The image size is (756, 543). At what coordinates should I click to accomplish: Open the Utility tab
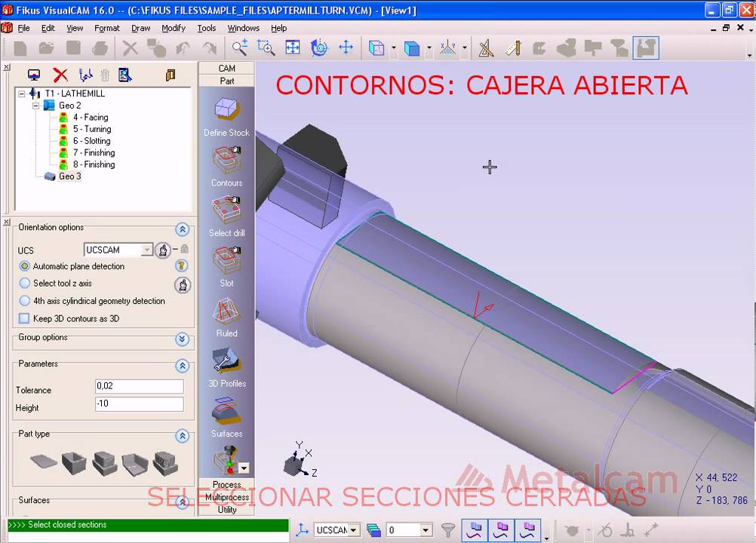[226, 509]
